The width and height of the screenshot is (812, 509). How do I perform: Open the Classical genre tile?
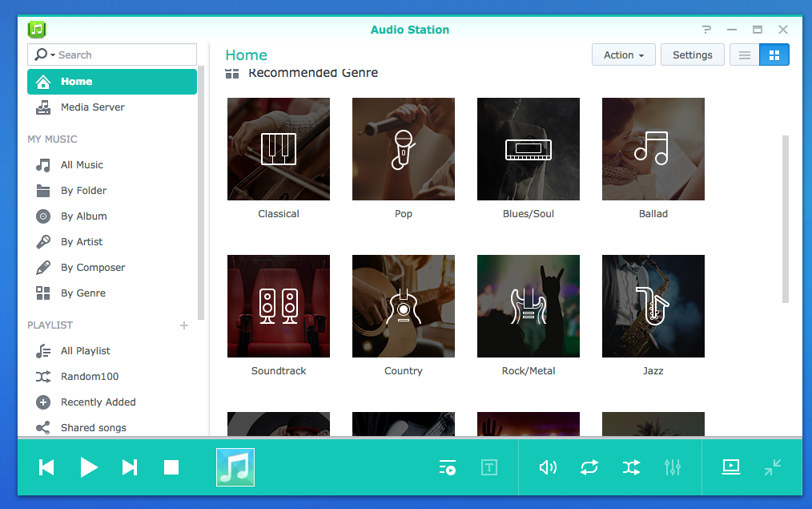click(279, 149)
